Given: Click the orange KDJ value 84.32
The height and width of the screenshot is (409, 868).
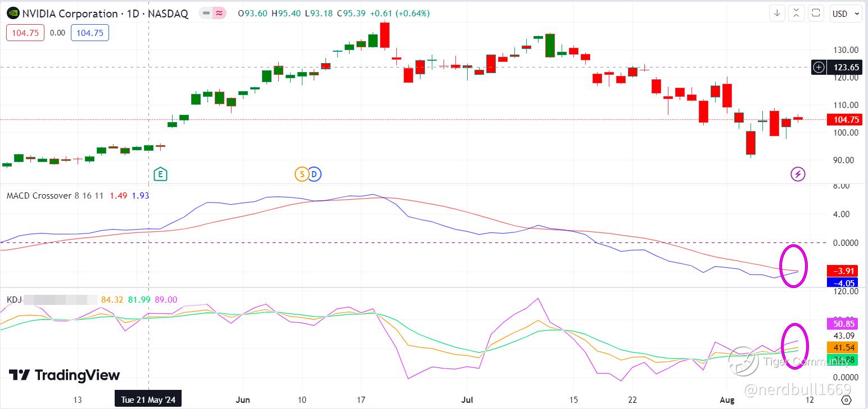Looking at the screenshot, I should [112, 300].
